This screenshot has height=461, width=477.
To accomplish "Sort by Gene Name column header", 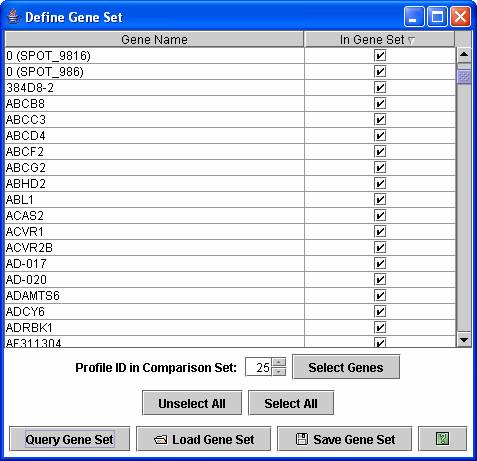I will [154, 39].
